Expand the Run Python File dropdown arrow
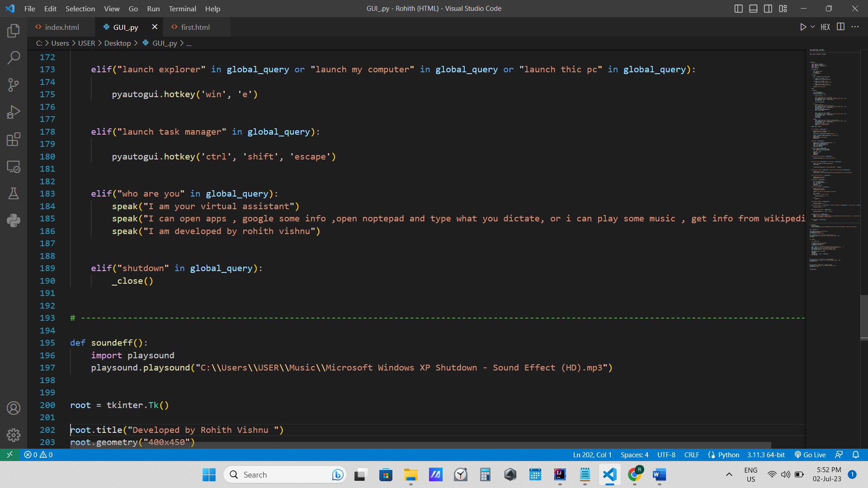This screenshot has width=868, height=488. [812, 27]
